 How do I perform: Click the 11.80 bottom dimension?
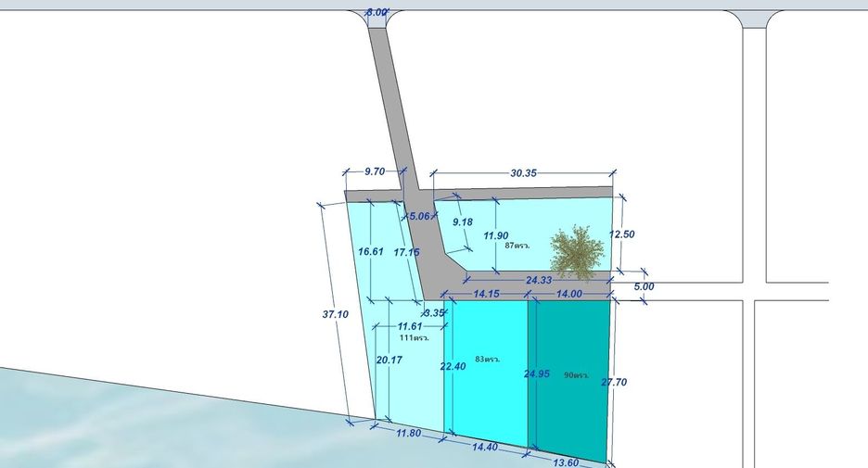pos(409,433)
